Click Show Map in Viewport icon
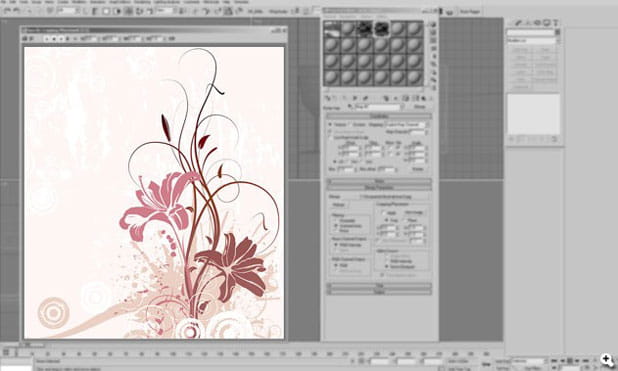 click(405, 98)
